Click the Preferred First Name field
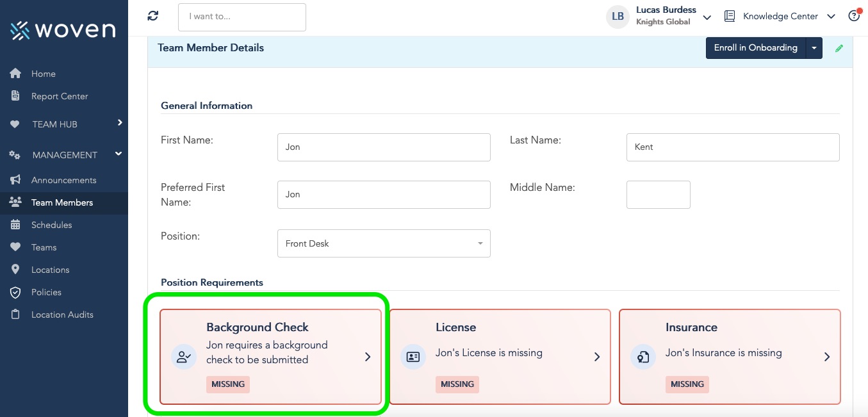 point(384,195)
